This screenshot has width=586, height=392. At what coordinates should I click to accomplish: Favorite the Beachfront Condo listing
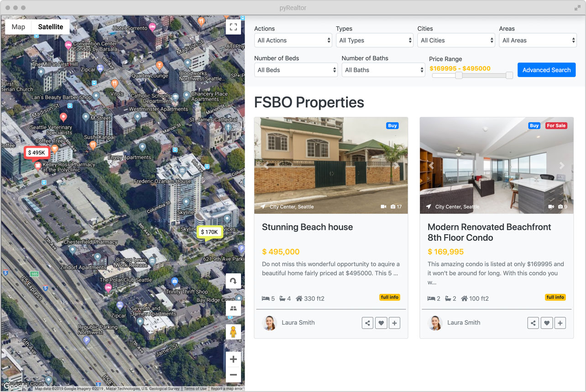(x=547, y=323)
